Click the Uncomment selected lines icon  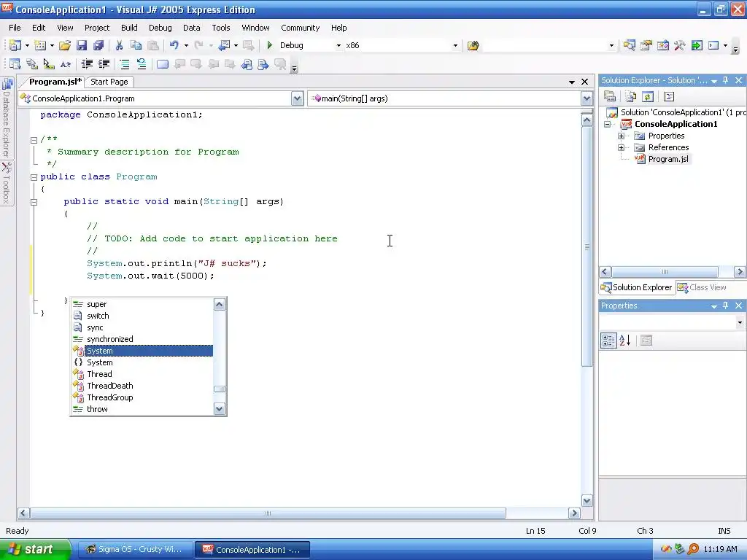[142, 64]
